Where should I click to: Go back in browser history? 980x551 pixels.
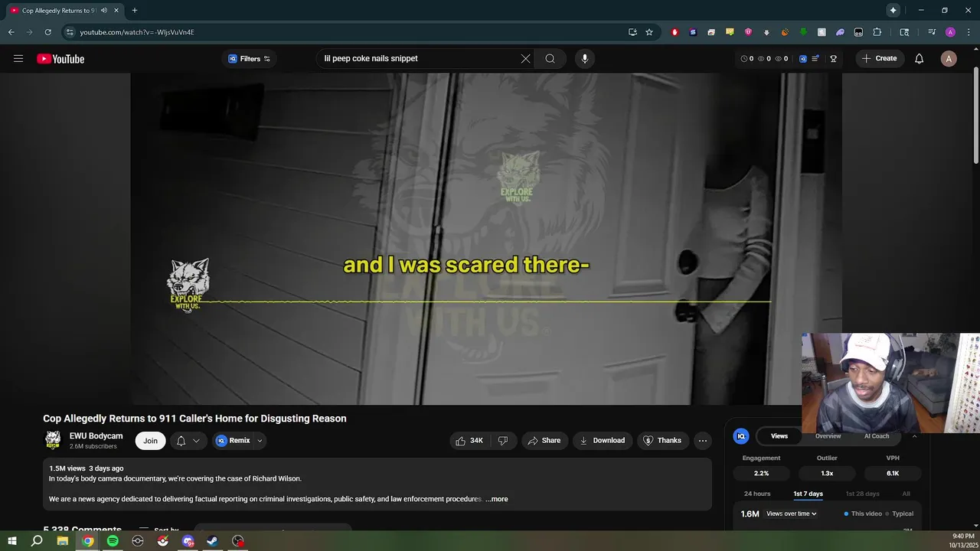(11, 32)
